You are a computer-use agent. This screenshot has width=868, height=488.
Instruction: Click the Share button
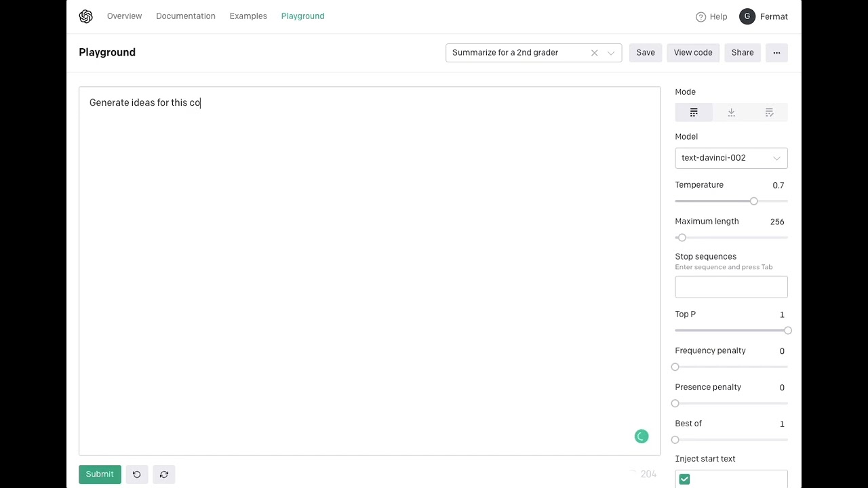pos(743,53)
